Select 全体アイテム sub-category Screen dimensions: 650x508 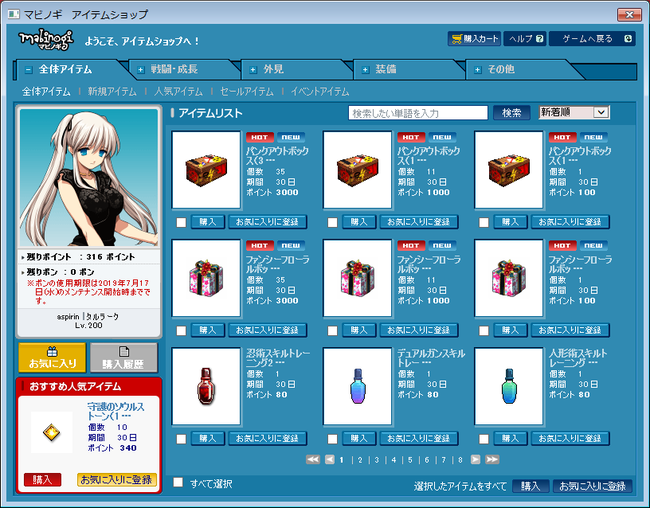pos(46,92)
